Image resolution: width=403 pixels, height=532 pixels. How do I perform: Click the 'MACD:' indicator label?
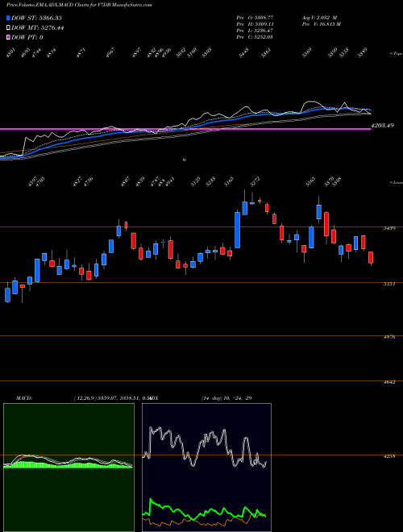click(23, 398)
